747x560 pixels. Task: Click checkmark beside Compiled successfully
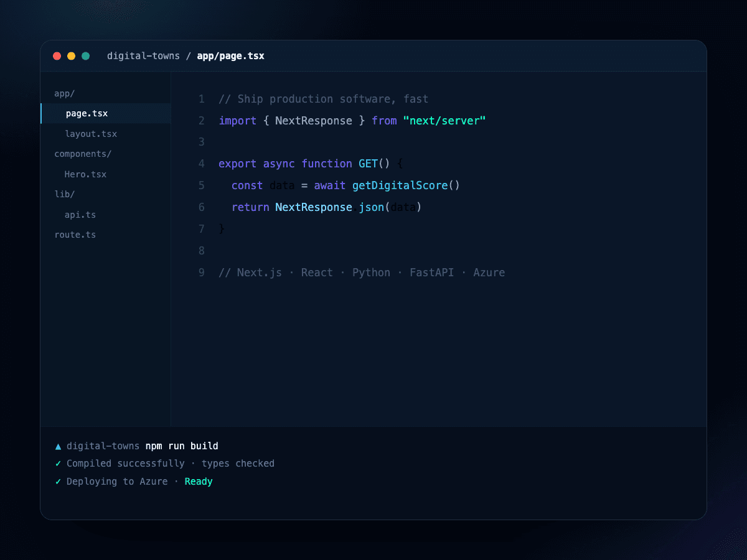click(58, 464)
